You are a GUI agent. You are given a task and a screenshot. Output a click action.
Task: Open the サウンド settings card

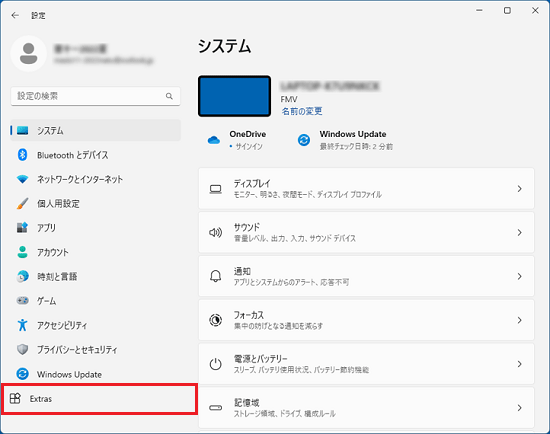[x=366, y=233]
